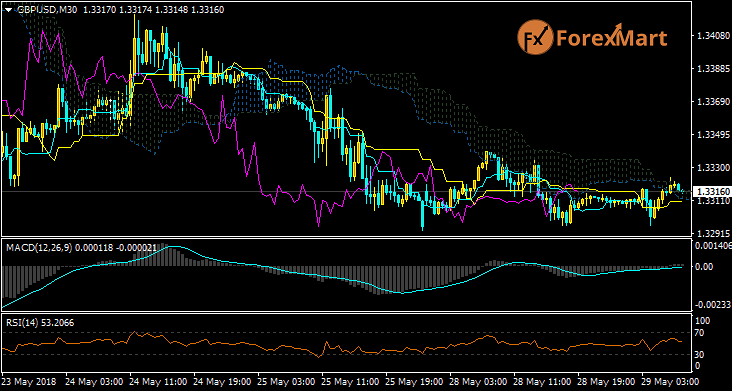The image size is (732, 391).
Task: Select time axis label 24 May 11:00
Action: (x=158, y=381)
